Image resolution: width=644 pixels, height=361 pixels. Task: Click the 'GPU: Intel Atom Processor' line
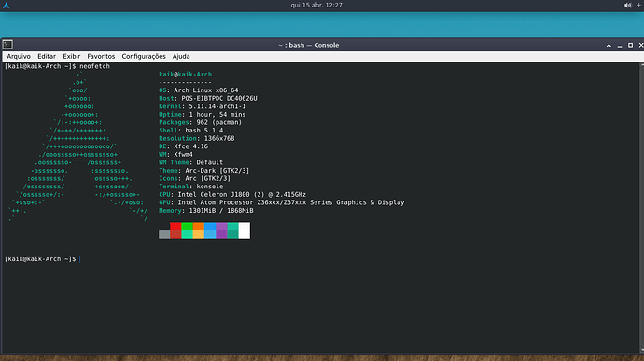click(x=282, y=202)
